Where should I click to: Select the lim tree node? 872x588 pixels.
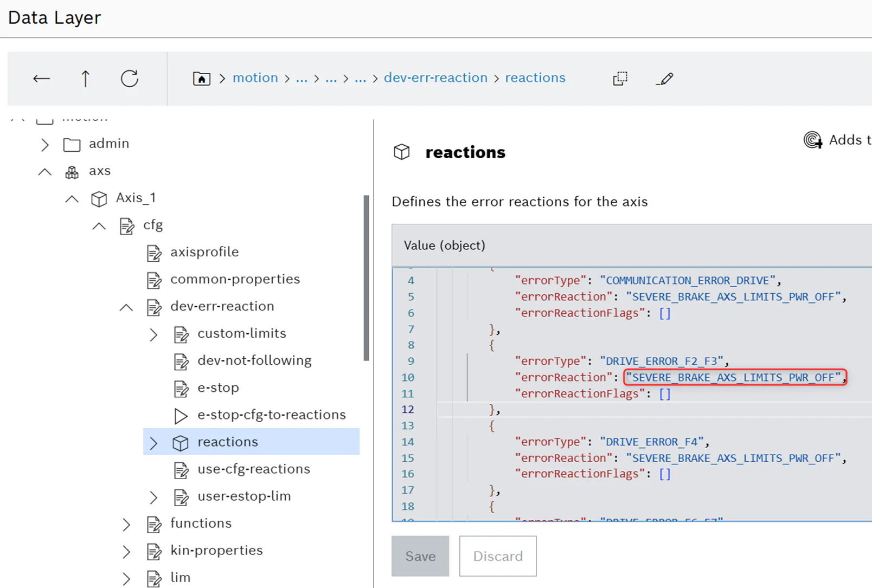(180, 577)
